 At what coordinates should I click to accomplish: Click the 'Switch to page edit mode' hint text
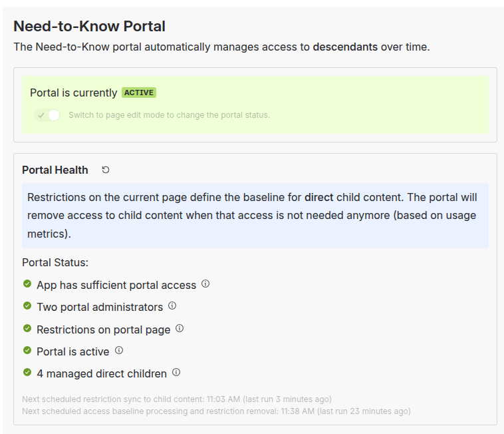[x=169, y=115]
